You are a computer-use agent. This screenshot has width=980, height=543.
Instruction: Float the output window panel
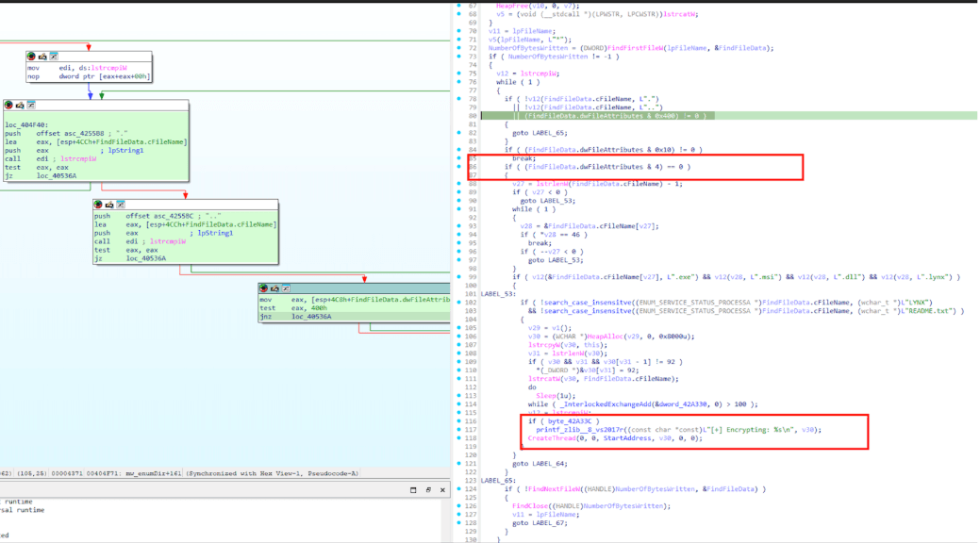[414, 490]
